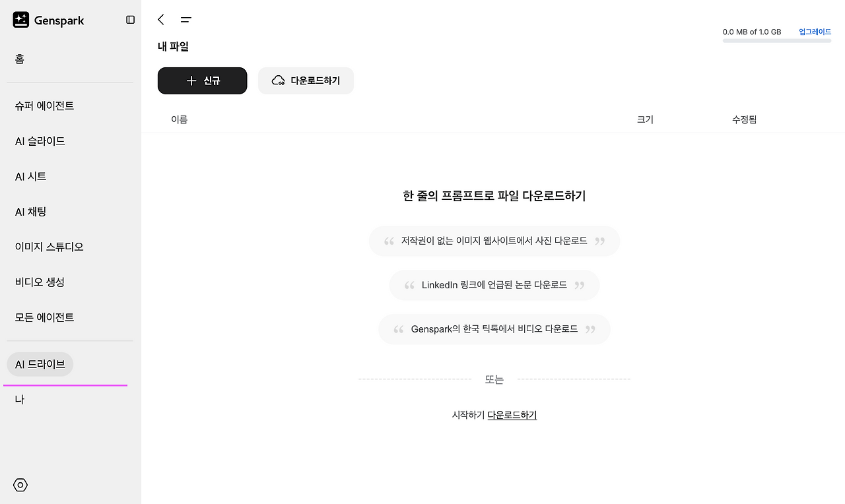
Task: Navigate back with the arrow button
Action: (160, 20)
